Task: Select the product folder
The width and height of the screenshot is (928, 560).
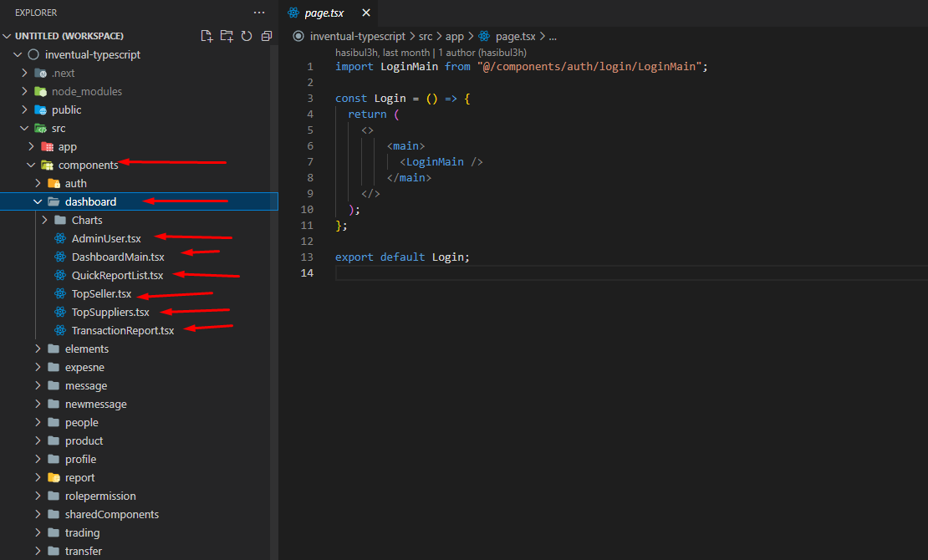Action: [x=84, y=441]
